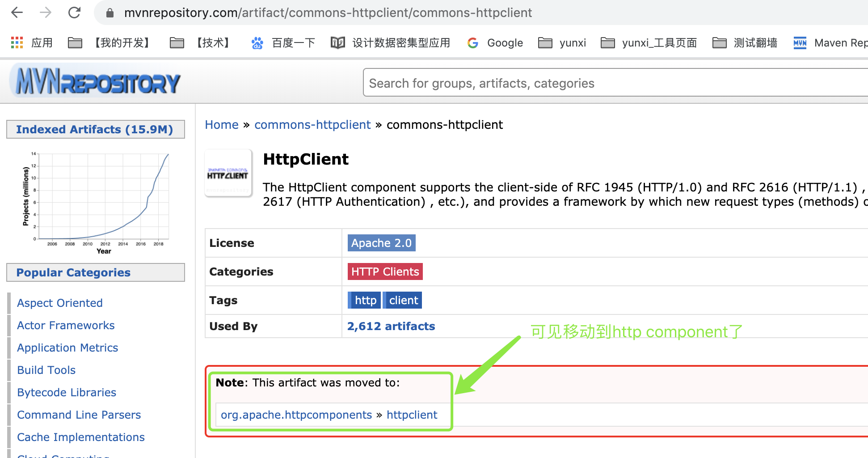868x458 pixels.
Task: Click the browser Forward arrow
Action: (x=46, y=13)
